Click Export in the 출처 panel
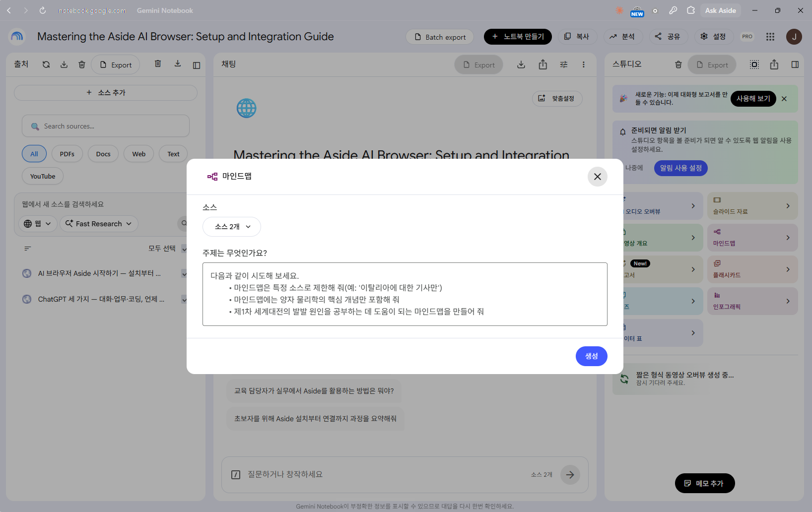The width and height of the screenshot is (812, 512). (116, 65)
